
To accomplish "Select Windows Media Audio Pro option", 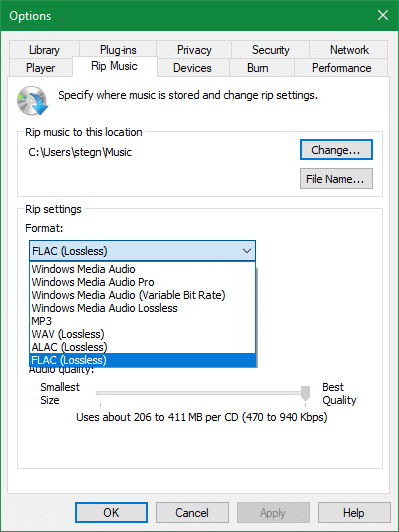I will [142, 282].
